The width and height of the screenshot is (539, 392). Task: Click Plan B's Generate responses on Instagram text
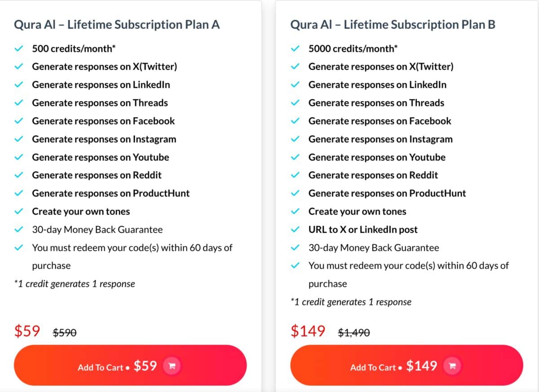pos(380,139)
